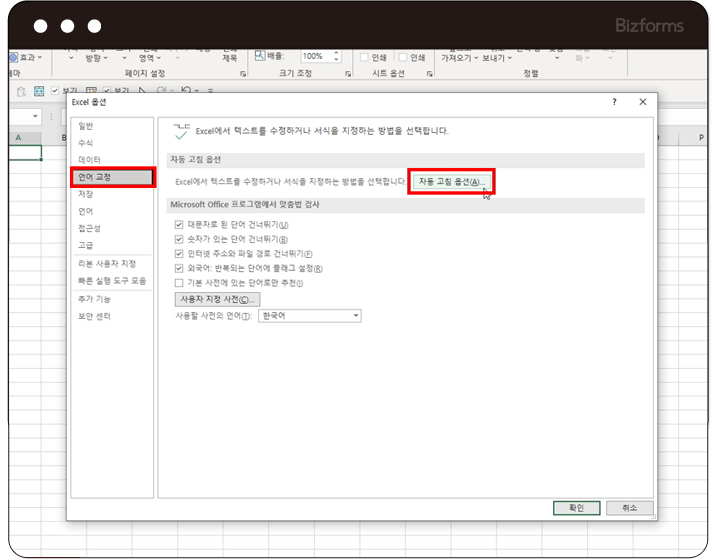Click the save icon in quick access toolbar
The image size is (715, 560).
click(x=39, y=91)
